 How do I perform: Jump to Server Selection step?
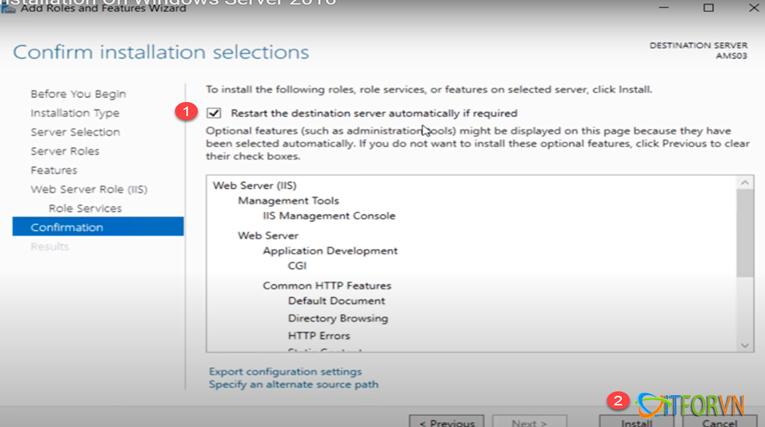click(75, 132)
